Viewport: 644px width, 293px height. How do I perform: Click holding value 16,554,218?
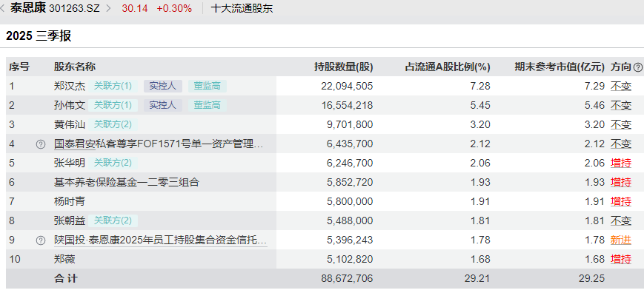coord(347,105)
